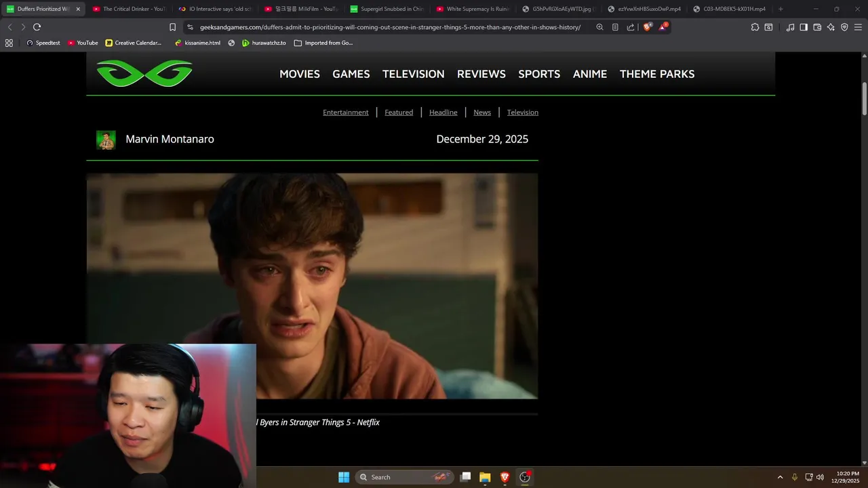This screenshot has height=488, width=868.
Task: Toggle the browser sidebar panel
Action: [x=804, y=27]
